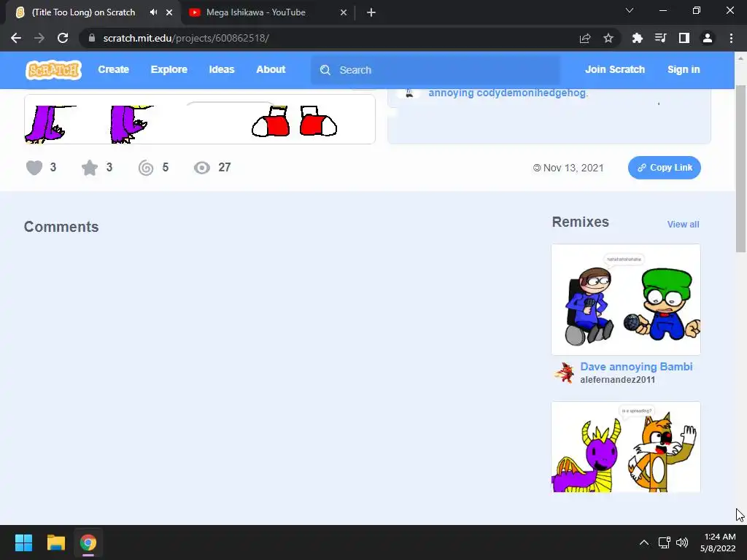747x560 pixels.
Task: Close the Scratch project tab
Action: tap(169, 12)
